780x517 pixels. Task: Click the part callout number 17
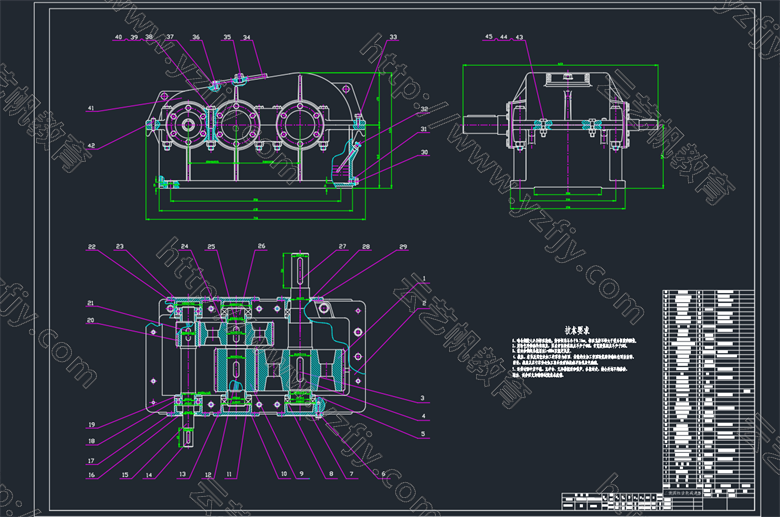click(91, 461)
